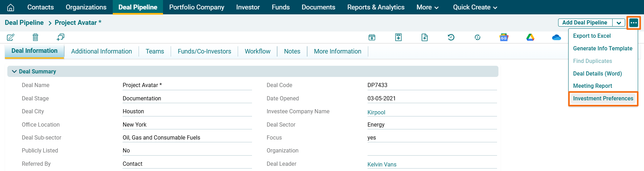Open the Google Drive icon
The width and height of the screenshot is (644, 171).
coord(530,37)
